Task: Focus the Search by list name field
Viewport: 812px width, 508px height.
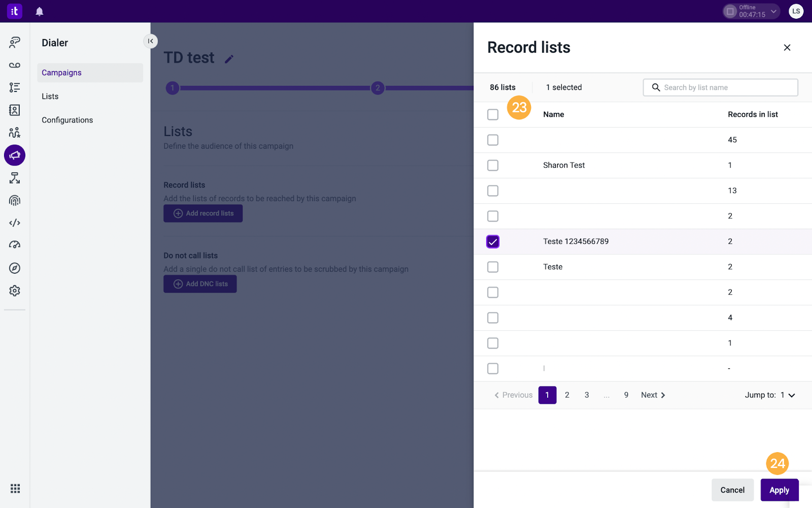Action: point(721,87)
